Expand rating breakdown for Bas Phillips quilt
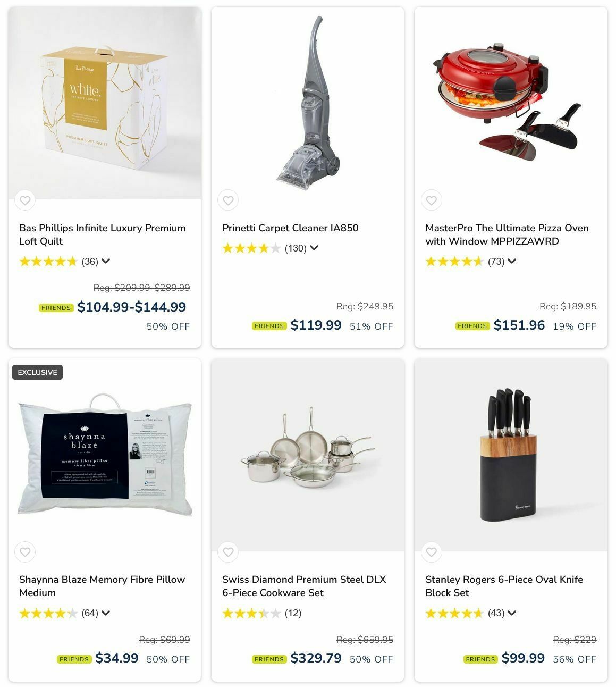The image size is (616, 687). click(106, 261)
